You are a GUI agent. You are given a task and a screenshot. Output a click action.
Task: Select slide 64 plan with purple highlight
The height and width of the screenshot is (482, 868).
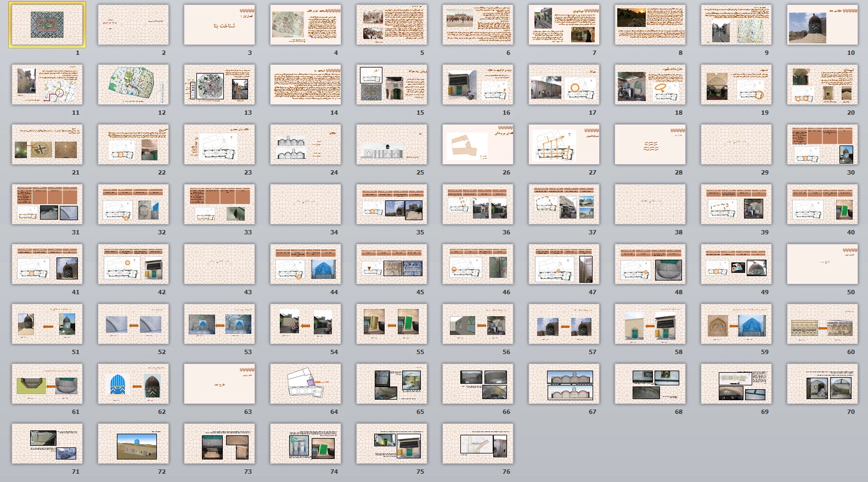pos(306,384)
